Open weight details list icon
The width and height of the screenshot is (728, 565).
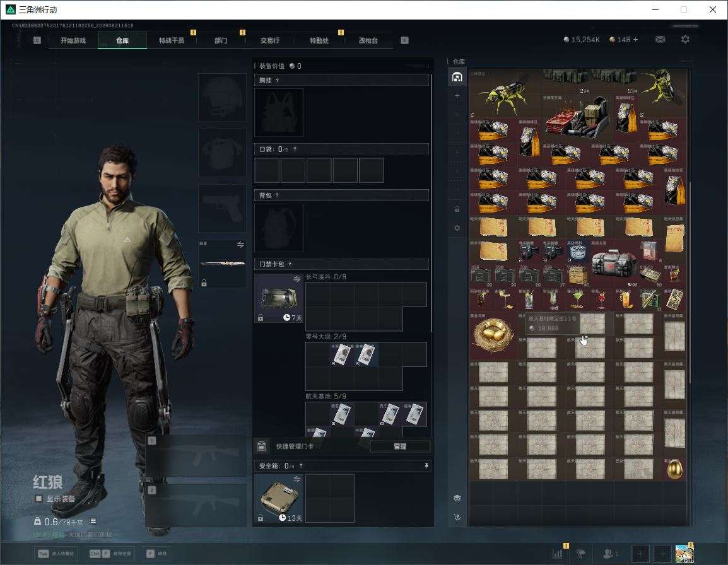[x=92, y=521]
